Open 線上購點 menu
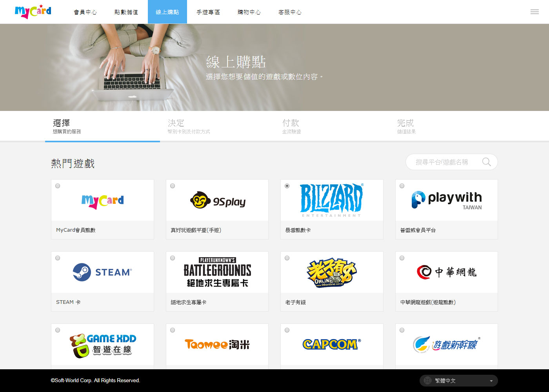The width and height of the screenshot is (549, 392). tap(167, 12)
